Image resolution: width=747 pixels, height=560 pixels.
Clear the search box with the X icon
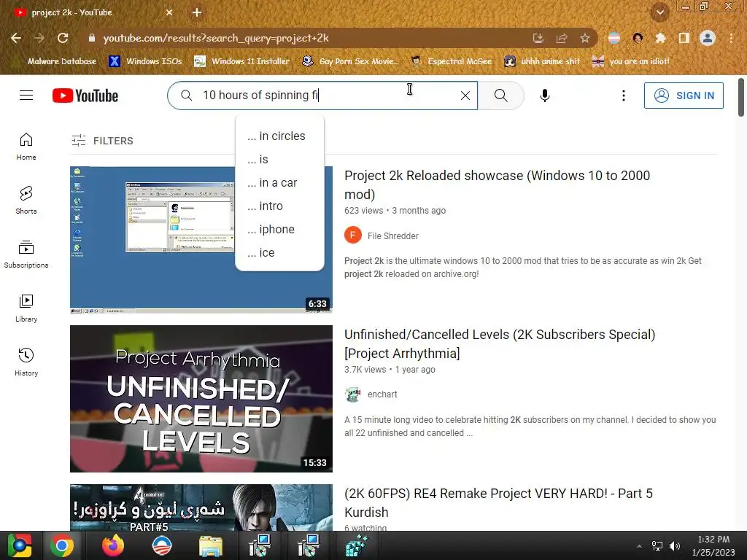click(465, 96)
